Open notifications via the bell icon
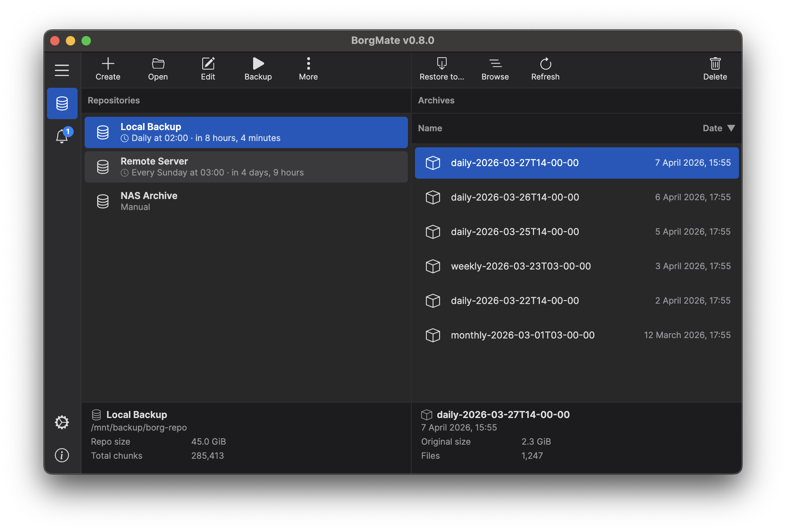786x532 pixels. (x=62, y=136)
